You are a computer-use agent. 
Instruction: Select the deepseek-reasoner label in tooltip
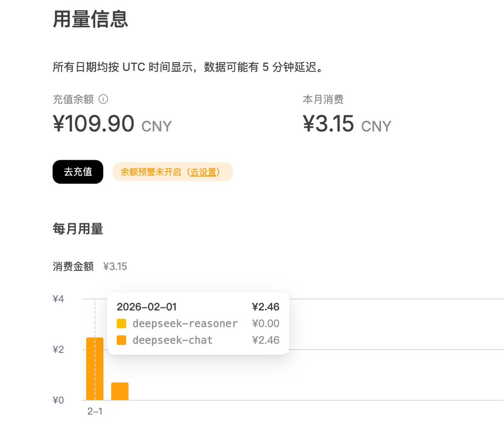click(185, 324)
